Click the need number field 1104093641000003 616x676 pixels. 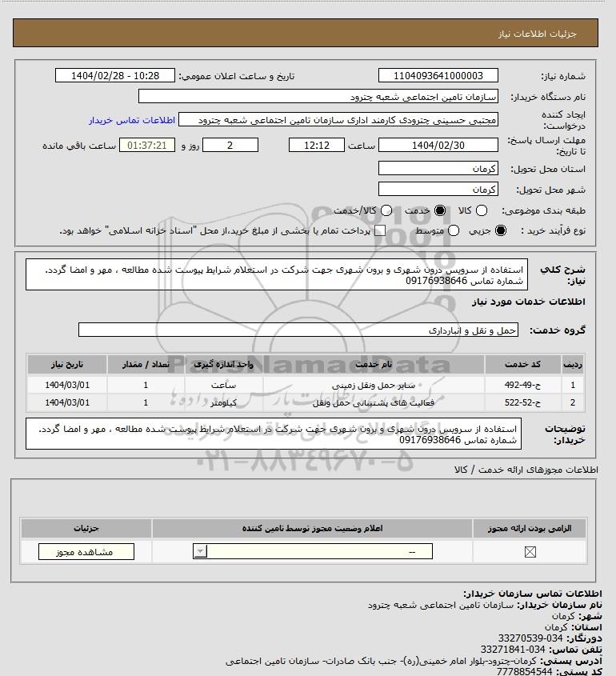click(x=438, y=75)
